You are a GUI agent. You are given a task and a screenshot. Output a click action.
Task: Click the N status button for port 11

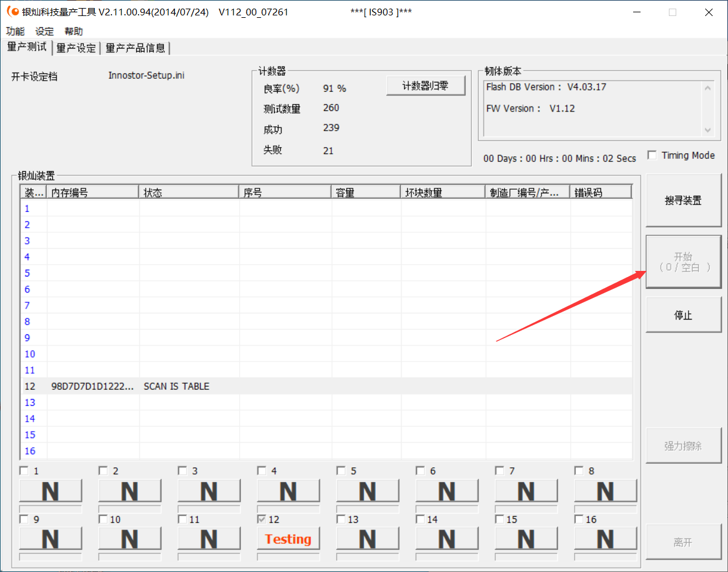[209, 539]
